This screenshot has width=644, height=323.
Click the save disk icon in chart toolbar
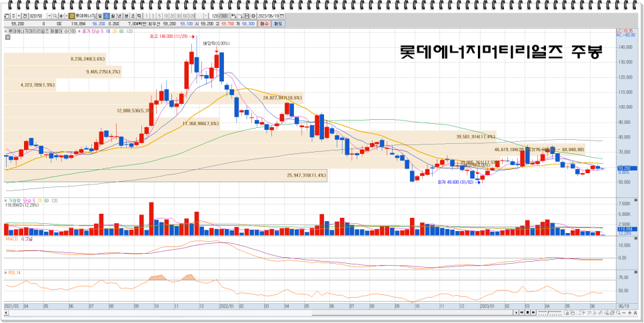pyautogui.click(x=247, y=16)
